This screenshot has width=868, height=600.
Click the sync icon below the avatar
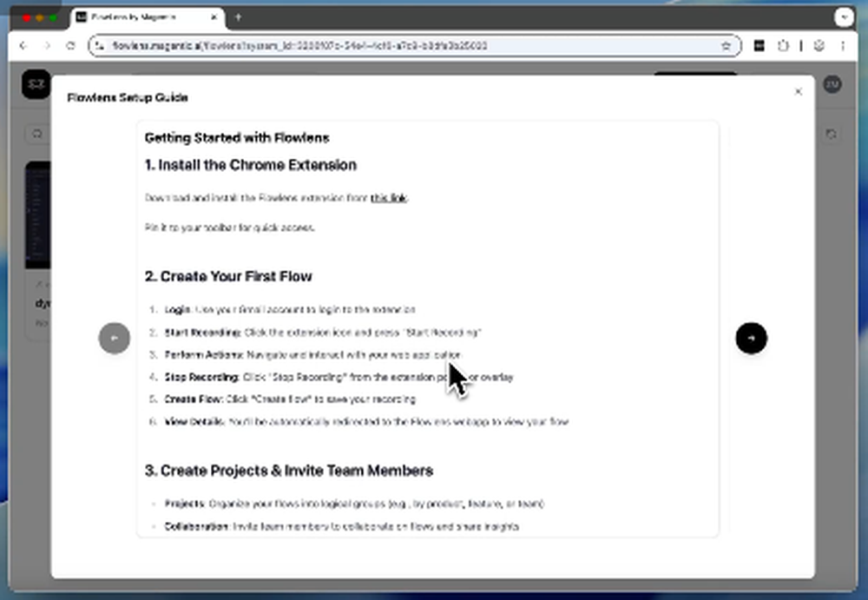(831, 135)
